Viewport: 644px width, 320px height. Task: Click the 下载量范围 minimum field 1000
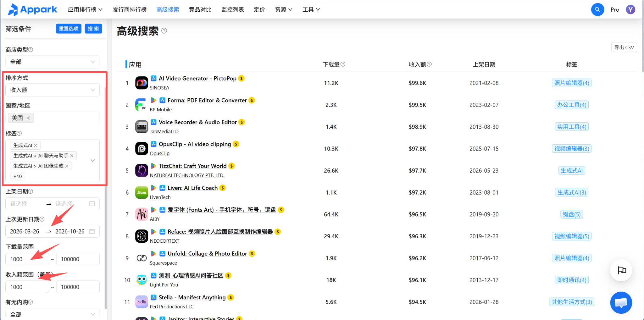27,259
